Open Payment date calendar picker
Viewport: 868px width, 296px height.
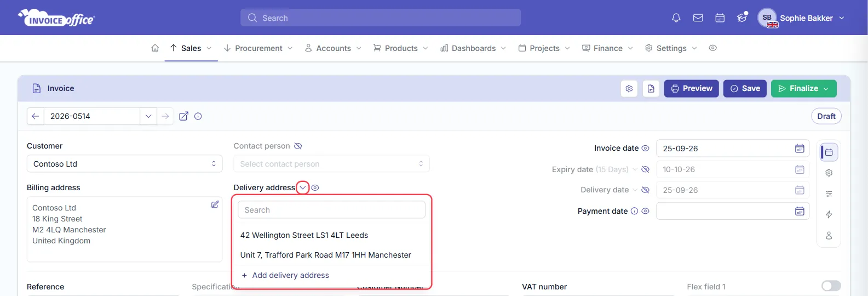tap(800, 211)
